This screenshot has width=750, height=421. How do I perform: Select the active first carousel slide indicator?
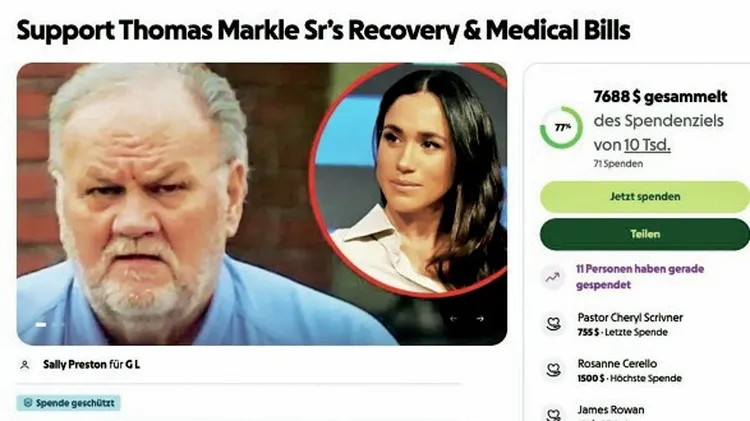click(41, 325)
